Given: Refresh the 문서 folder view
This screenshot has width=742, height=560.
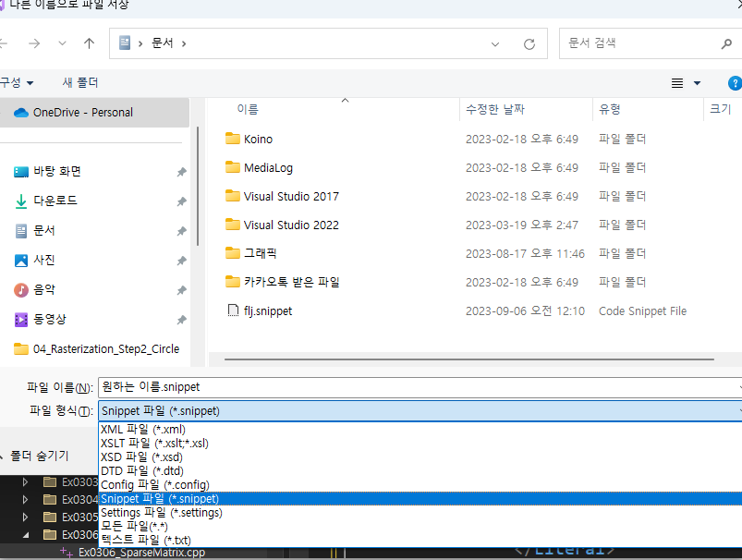Looking at the screenshot, I should click(529, 44).
